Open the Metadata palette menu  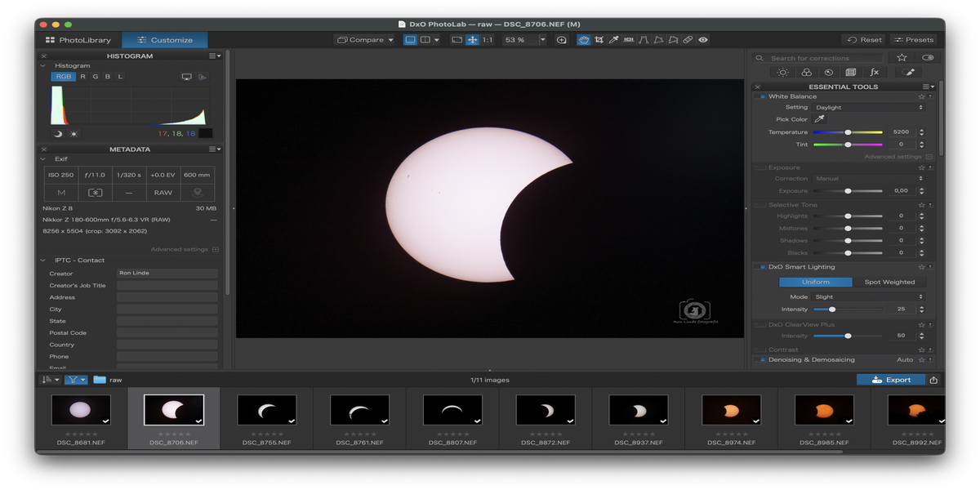pyautogui.click(x=214, y=149)
